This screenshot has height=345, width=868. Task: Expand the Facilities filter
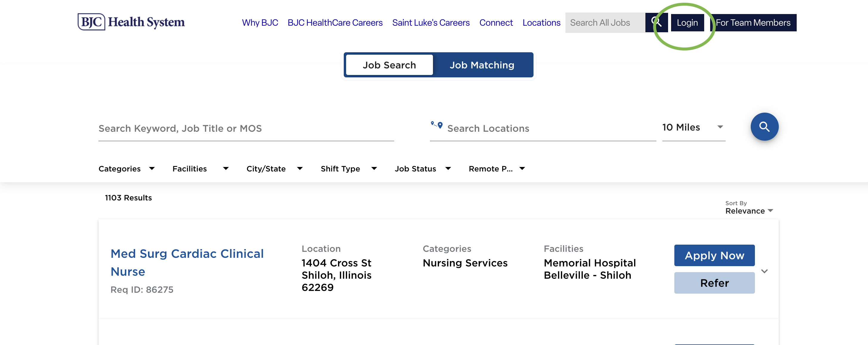(201, 169)
